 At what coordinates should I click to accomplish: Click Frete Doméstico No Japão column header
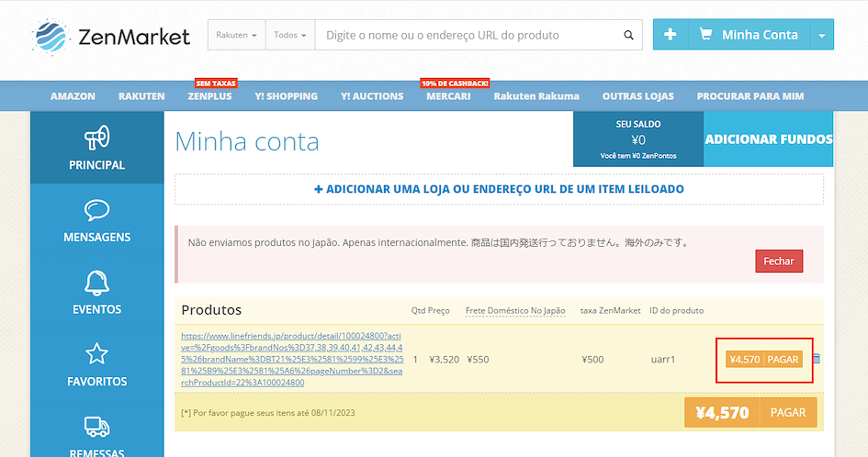point(515,311)
